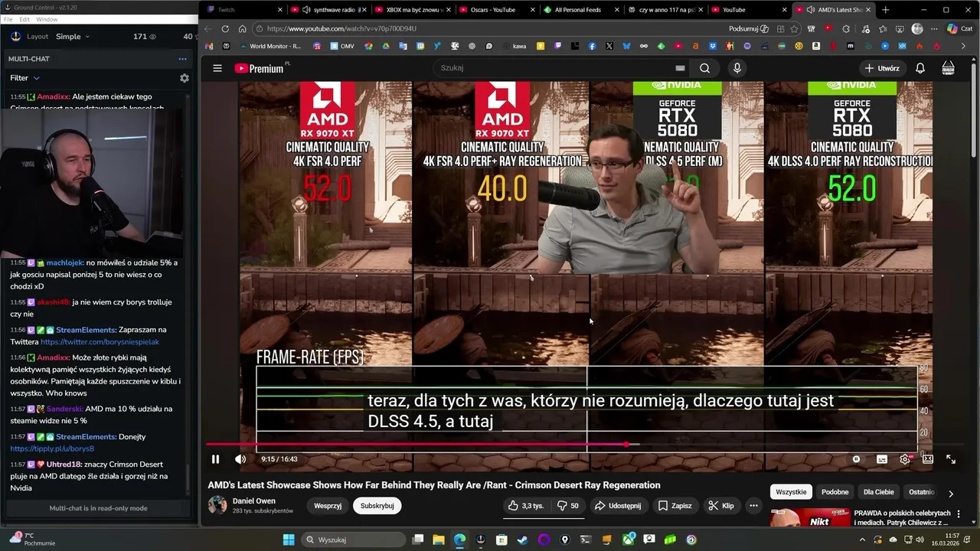Click the Subskrybuj subscribe button
The height and width of the screenshot is (551, 980).
tap(377, 506)
